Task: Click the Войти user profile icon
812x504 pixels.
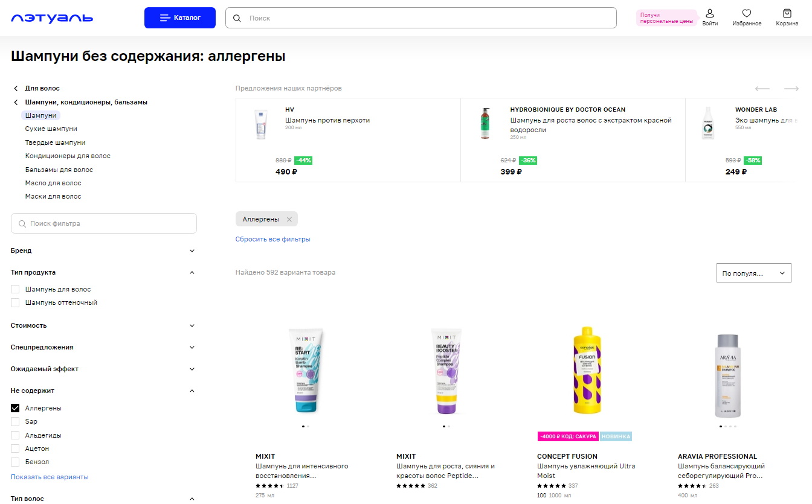Action: pos(710,13)
